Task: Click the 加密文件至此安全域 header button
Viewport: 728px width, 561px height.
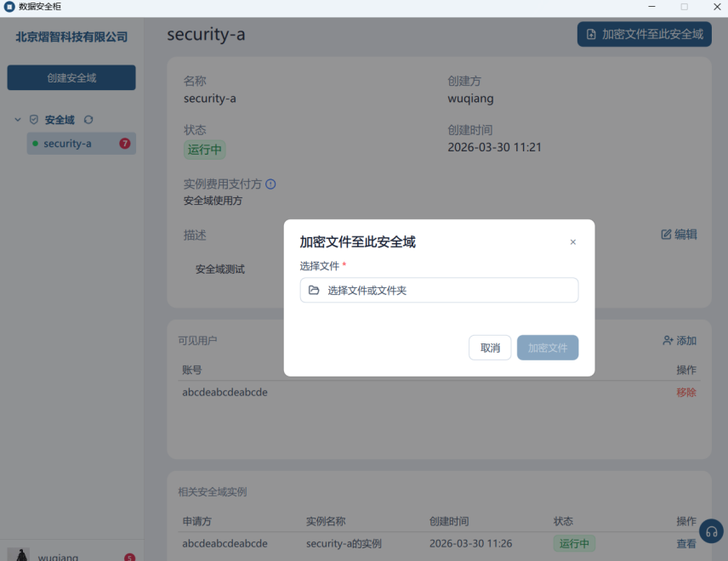Action: coord(644,34)
